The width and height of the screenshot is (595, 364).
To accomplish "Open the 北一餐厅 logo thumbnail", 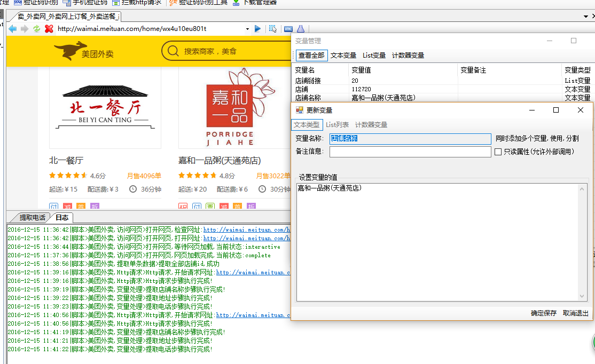I will tap(105, 108).
